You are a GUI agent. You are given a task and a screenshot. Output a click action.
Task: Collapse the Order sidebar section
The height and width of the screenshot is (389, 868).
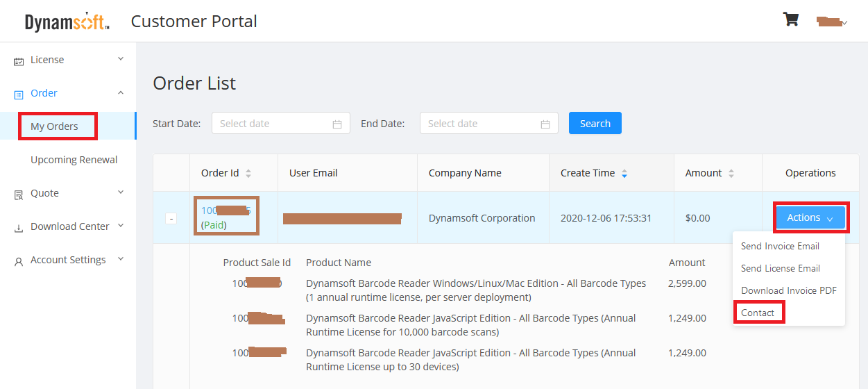click(x=121, y=93)
